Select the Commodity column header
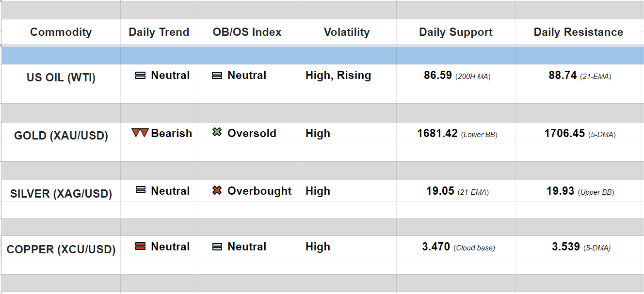Viewport: 644px width, 294px height. point(61,32)
